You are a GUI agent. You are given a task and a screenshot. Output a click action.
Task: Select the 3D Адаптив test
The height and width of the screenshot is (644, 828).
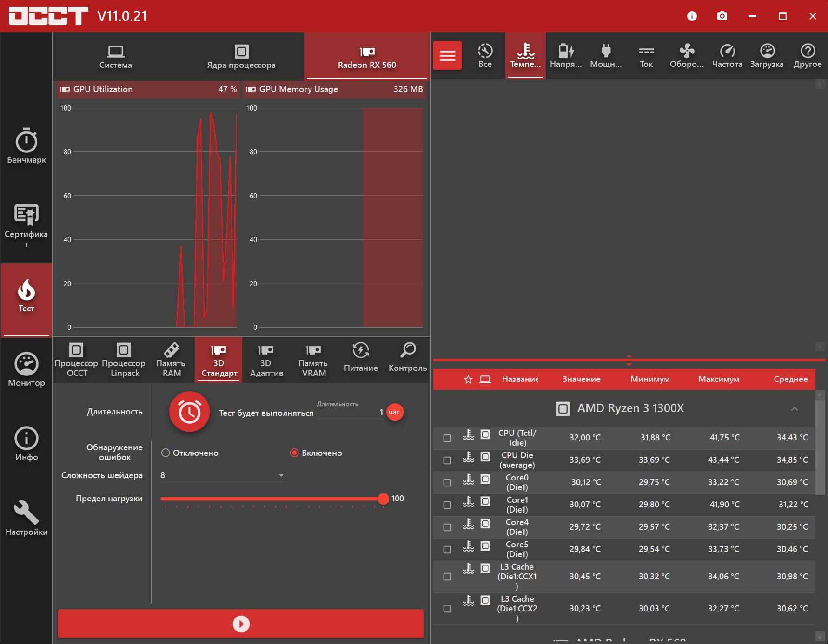click(266, 360)
